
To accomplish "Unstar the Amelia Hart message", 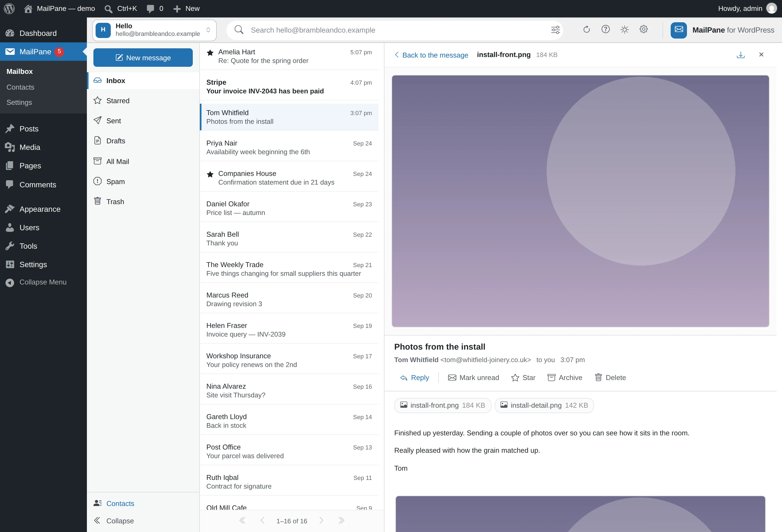I will (x=210, y=52).
